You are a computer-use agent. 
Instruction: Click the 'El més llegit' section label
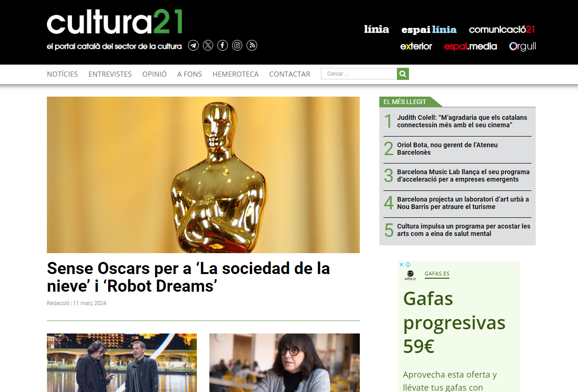[405, 102]
